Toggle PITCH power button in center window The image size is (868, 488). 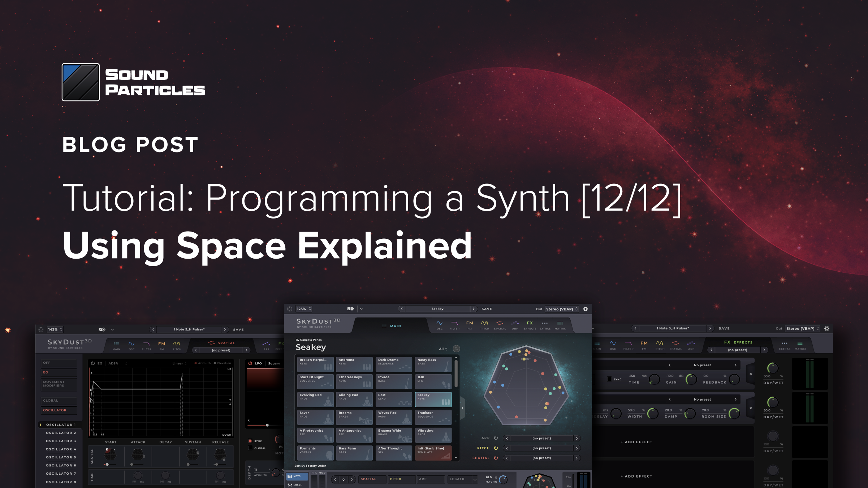[496, 448]
